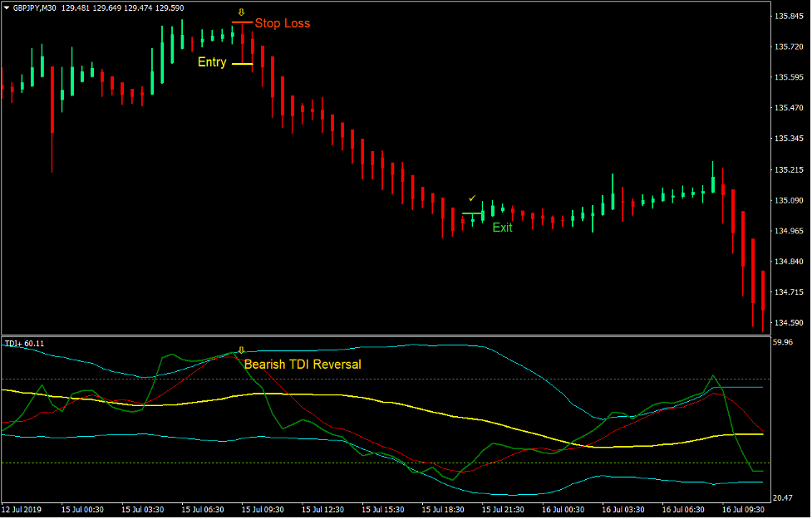Click the 16 Jul 00:30 time axis label

tap(563, 509)
